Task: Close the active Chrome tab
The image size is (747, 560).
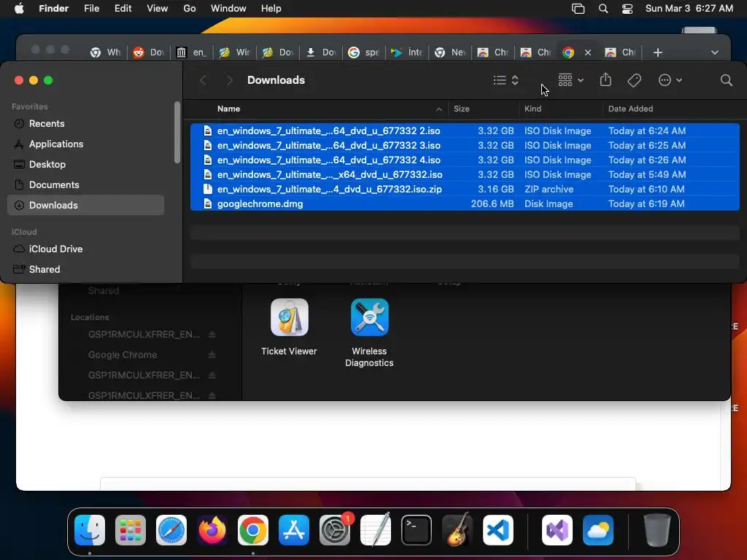Action: click(x=588, y=52)
